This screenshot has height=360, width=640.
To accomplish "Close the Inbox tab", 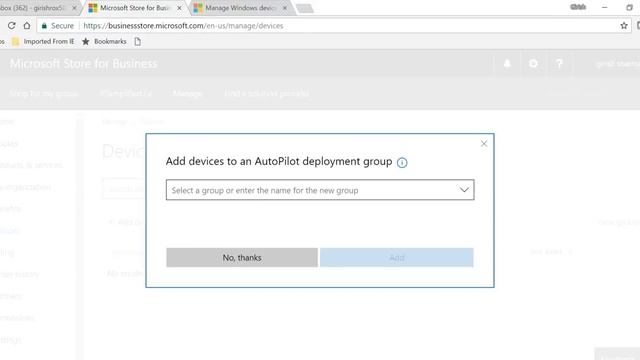I will 74,8.
